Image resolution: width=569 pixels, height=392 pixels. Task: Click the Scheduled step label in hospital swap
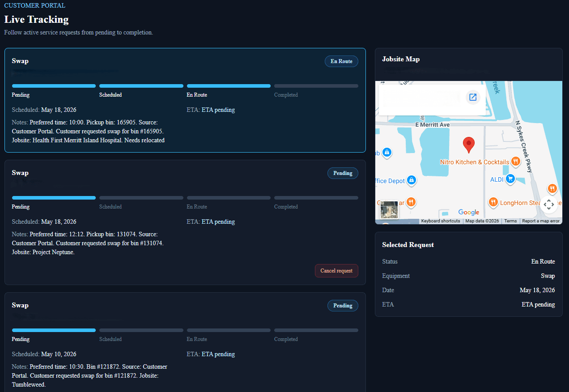click(x=110, y=95)
